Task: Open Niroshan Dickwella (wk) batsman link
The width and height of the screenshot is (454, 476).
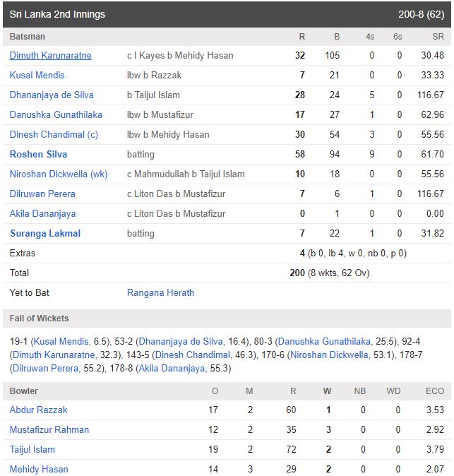Action: click(x=59, y=174)
